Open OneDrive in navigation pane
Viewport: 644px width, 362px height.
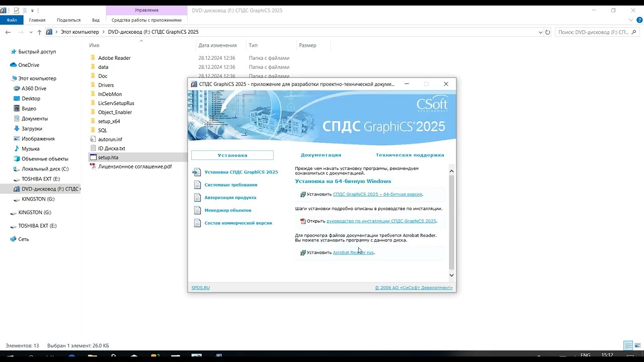29,65
